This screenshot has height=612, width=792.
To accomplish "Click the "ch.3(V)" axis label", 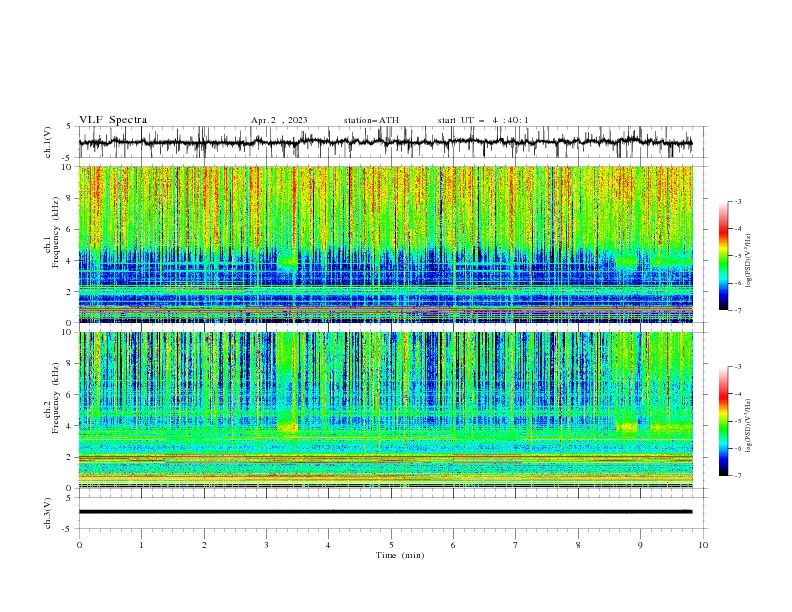I will pos(48,513).
